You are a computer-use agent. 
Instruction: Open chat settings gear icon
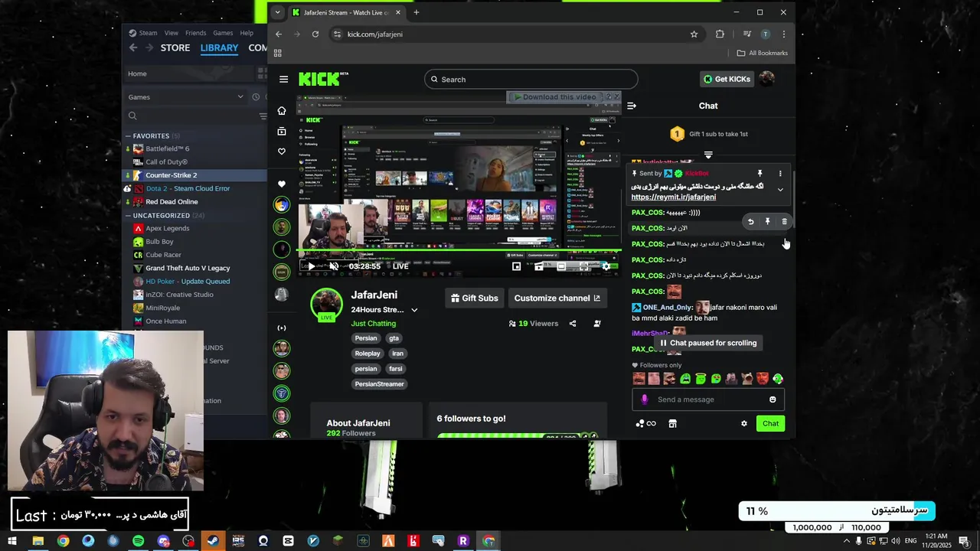click(x=743, y=424)
